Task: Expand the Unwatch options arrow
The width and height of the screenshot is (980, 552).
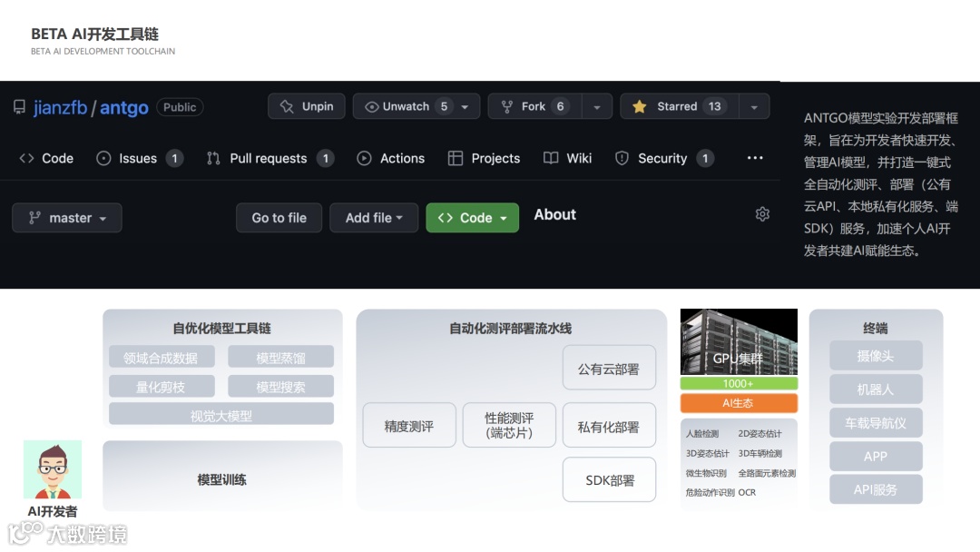Action: (x=465, y=107)
